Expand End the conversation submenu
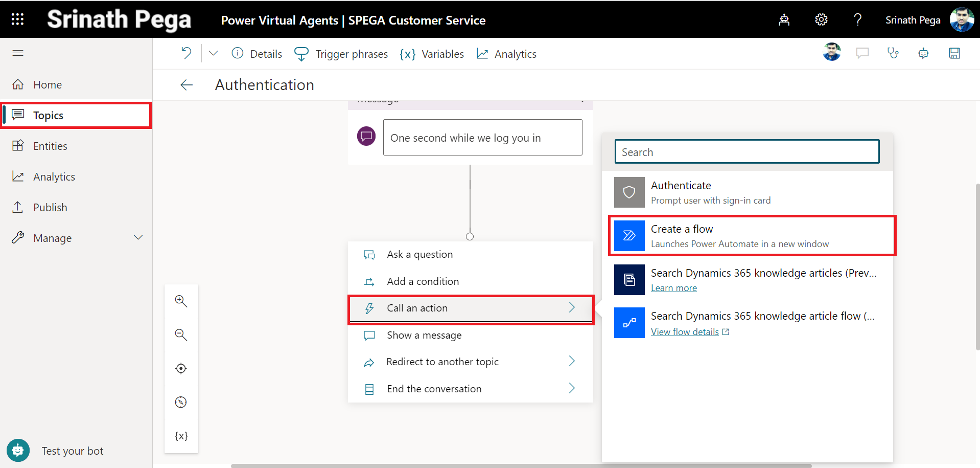 tap(572, 389)
